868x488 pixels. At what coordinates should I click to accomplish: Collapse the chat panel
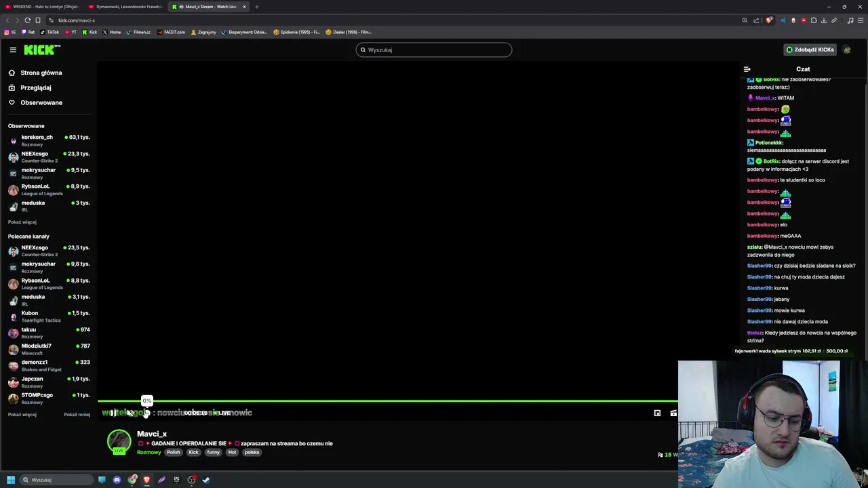(x=747, y=69)
